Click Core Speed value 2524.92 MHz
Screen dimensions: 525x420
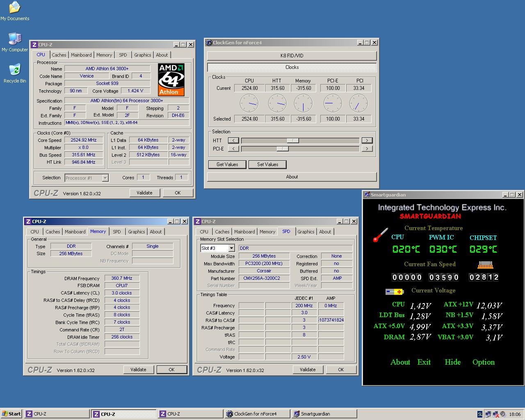(x=84, y=140)
